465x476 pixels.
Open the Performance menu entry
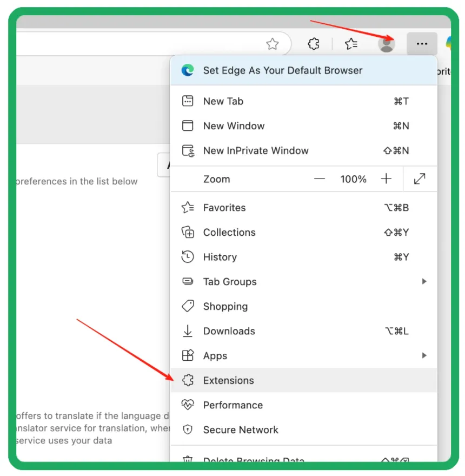pyautogui.click(x=232, y=405)
